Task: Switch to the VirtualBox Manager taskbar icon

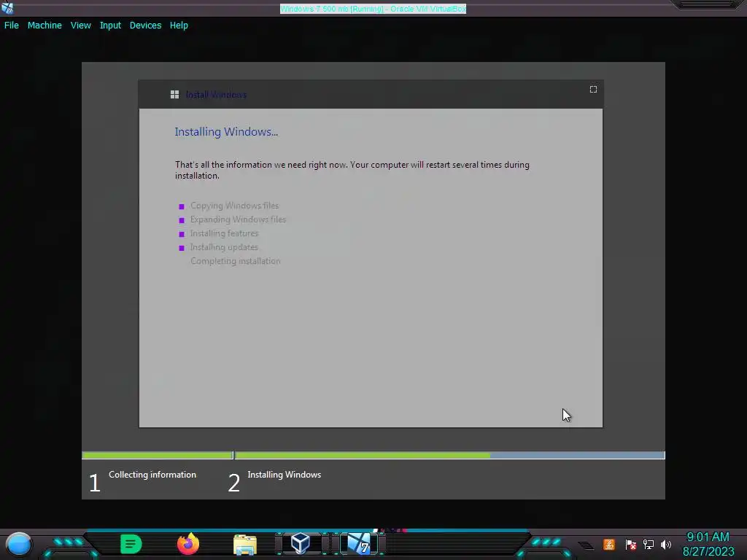Action: click(301, 543)
